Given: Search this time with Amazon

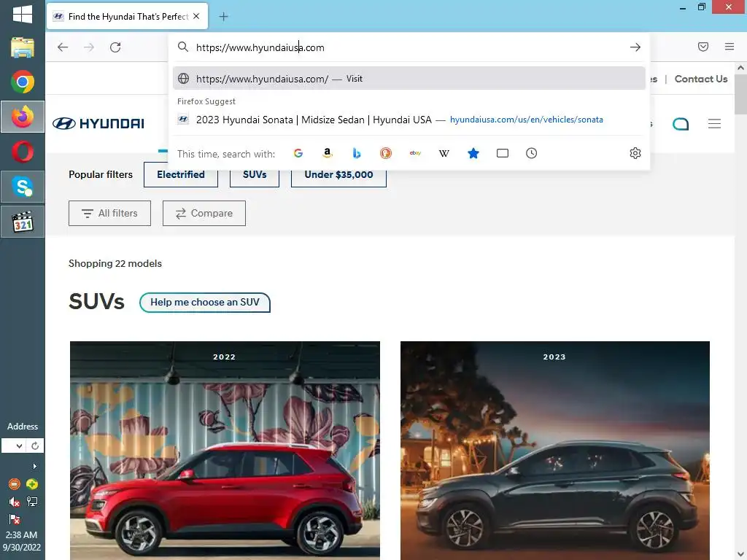Looking at the screenshot, I should point(328,153).
